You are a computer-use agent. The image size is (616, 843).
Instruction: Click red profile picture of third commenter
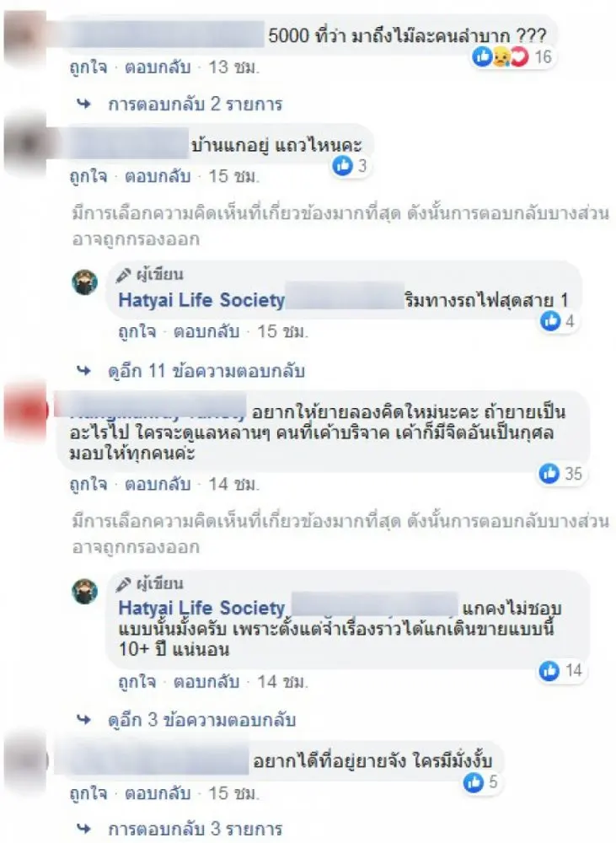coord(26,411)
